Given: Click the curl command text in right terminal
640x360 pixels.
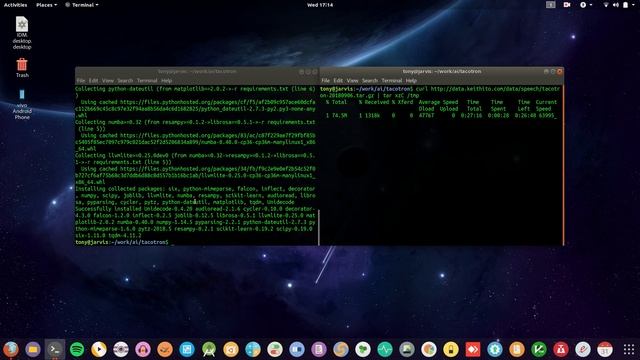Looking at the screenshot, I should coord(440,92).
